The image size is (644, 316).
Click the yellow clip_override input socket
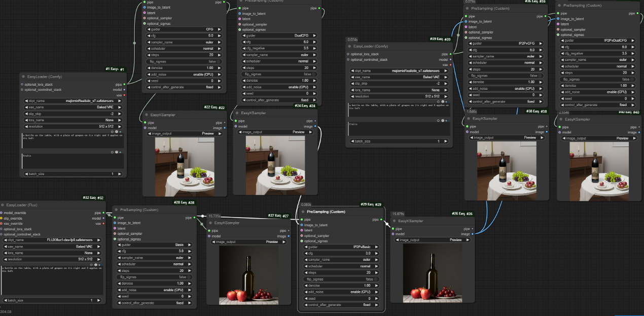point(2,218)
